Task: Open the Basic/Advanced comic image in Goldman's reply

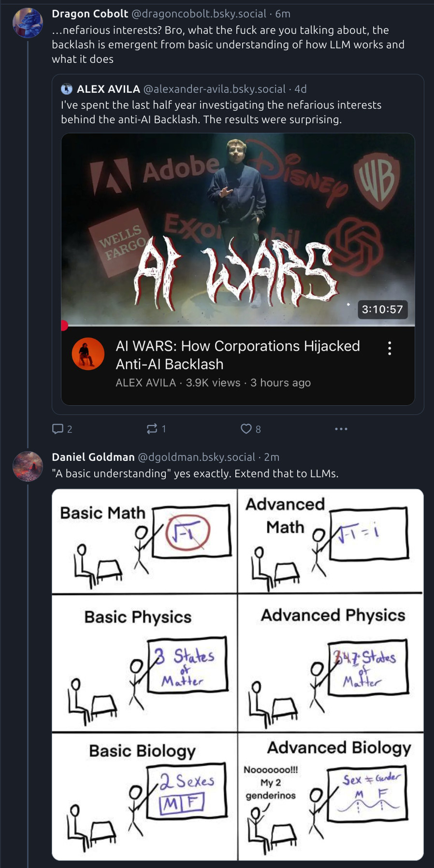Action: [238, 674]
